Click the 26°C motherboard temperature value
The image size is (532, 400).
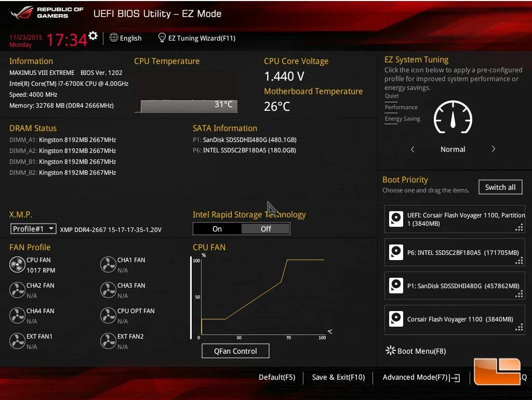[x=277, y=107]
